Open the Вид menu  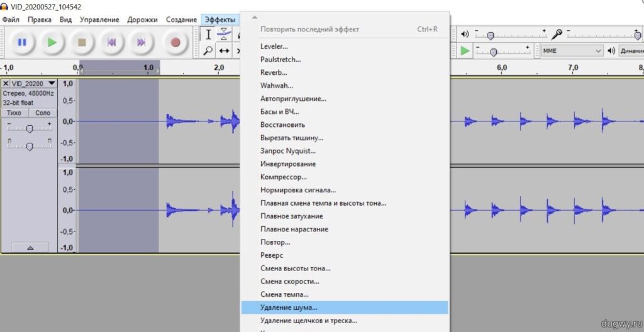[65, 19]
